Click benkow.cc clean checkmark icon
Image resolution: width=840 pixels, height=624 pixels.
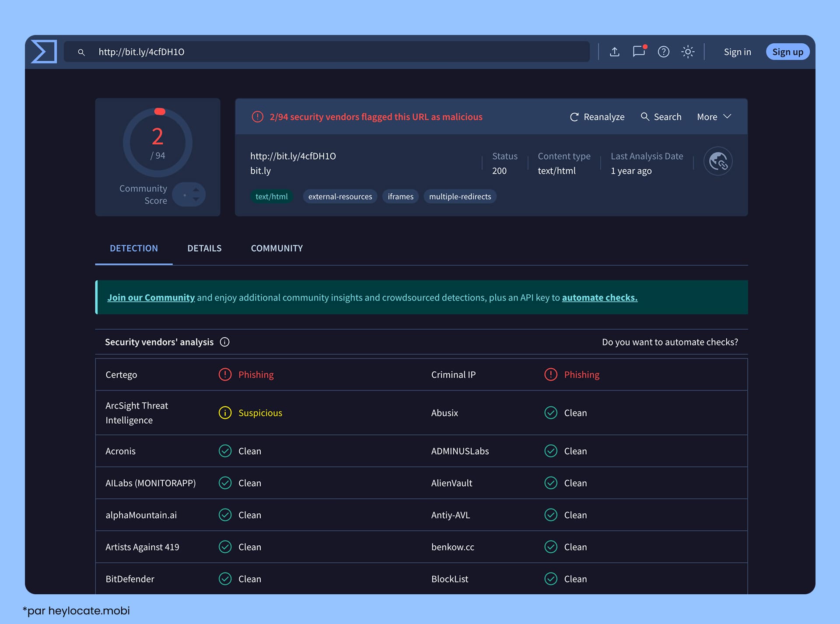551,547
